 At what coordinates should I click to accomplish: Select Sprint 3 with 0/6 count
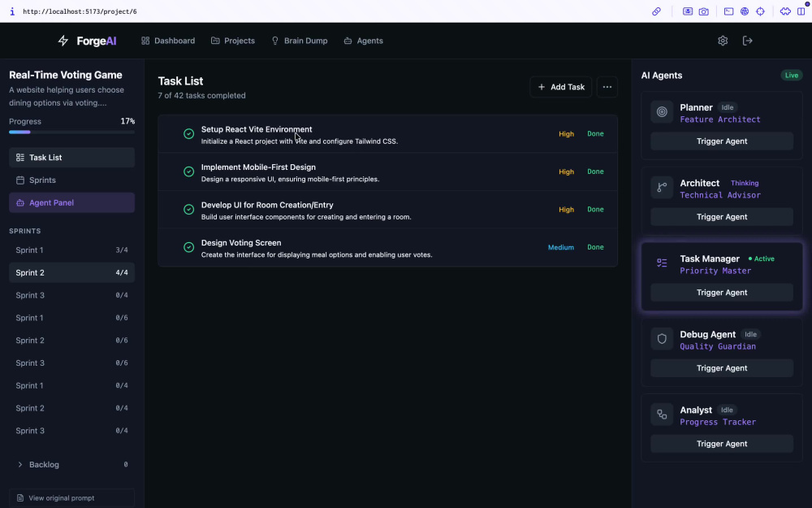pos(72,363)
